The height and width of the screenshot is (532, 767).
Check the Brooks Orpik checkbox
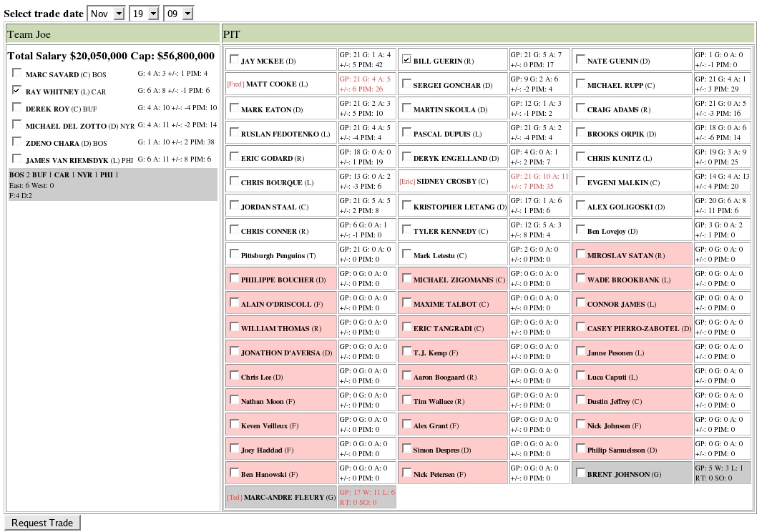pos(581,132)
